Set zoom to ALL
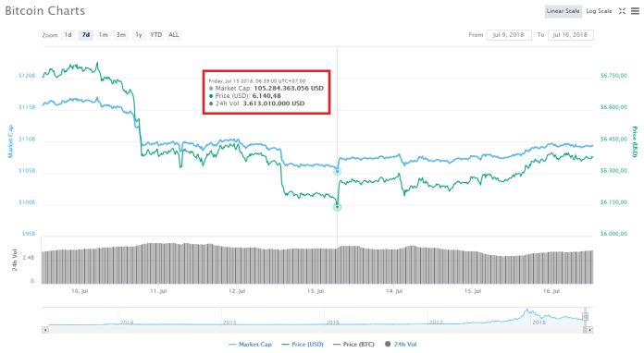The width and height of the screenshot is (644, 353). [x=174, y=35]
